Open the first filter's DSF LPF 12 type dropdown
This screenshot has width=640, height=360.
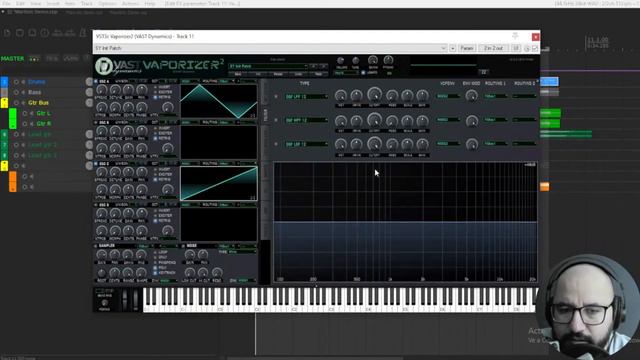(307, 96)
